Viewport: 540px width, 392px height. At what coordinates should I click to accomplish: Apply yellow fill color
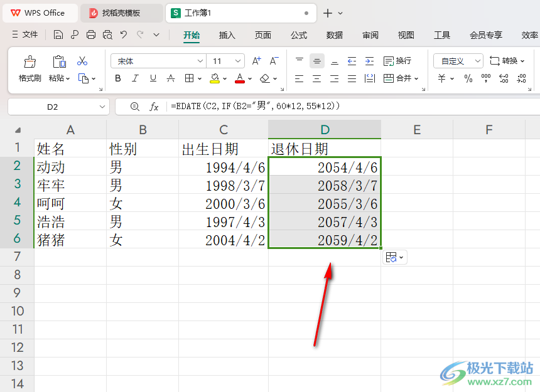[x=215, y=79]
